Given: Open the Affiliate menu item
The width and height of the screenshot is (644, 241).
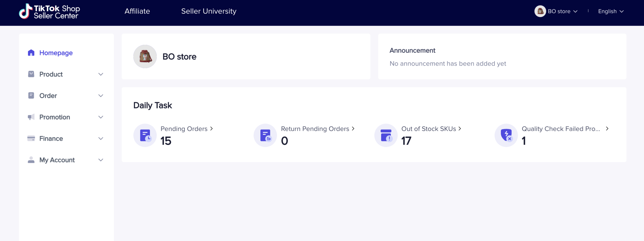Looking at the screenshot, I should [x=137, y=11].
